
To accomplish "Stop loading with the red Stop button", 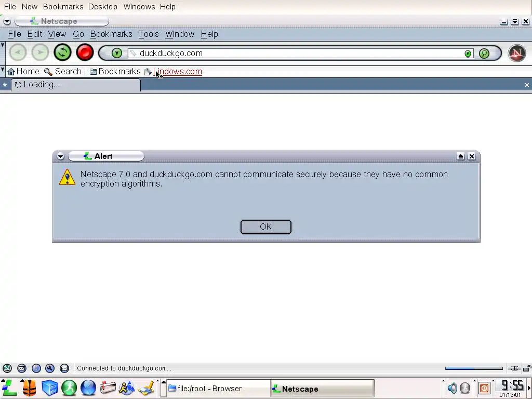I will [85, 52].
